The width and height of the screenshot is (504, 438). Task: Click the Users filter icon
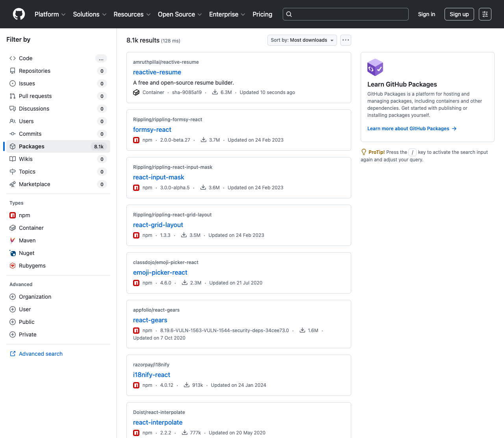13,121
